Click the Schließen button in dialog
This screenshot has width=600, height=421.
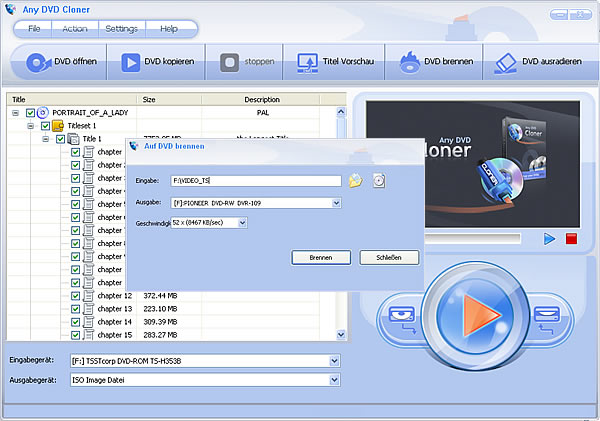[x=389, y=258]
